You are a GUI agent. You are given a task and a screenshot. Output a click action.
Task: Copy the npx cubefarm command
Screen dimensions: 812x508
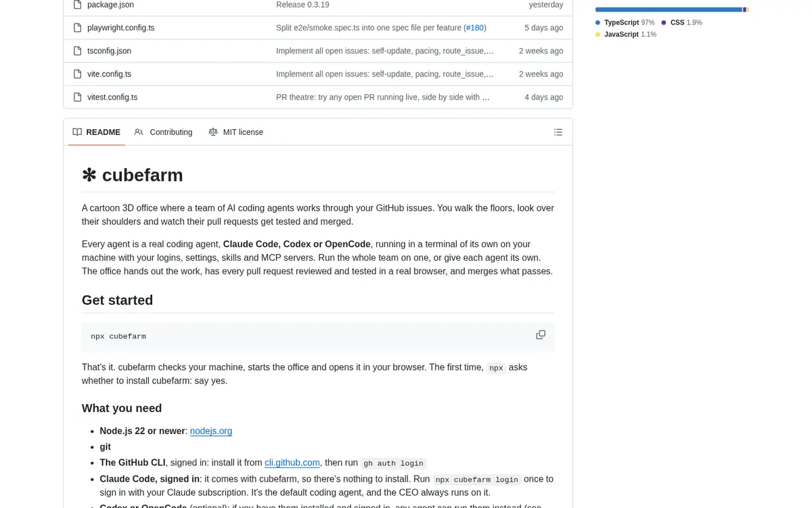coord(541,335)
